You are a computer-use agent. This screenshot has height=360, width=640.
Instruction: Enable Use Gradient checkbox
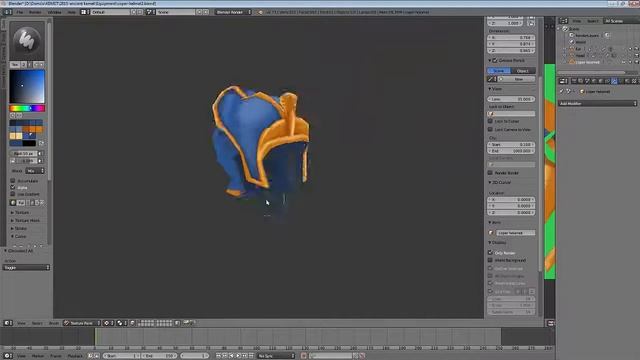13,194
